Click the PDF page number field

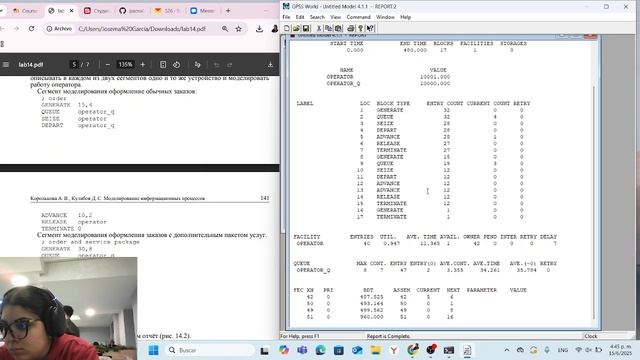[74, 64]
